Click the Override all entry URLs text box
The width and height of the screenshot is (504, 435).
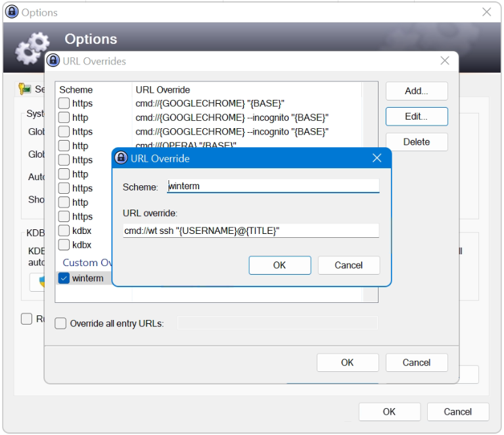point(278,323)
